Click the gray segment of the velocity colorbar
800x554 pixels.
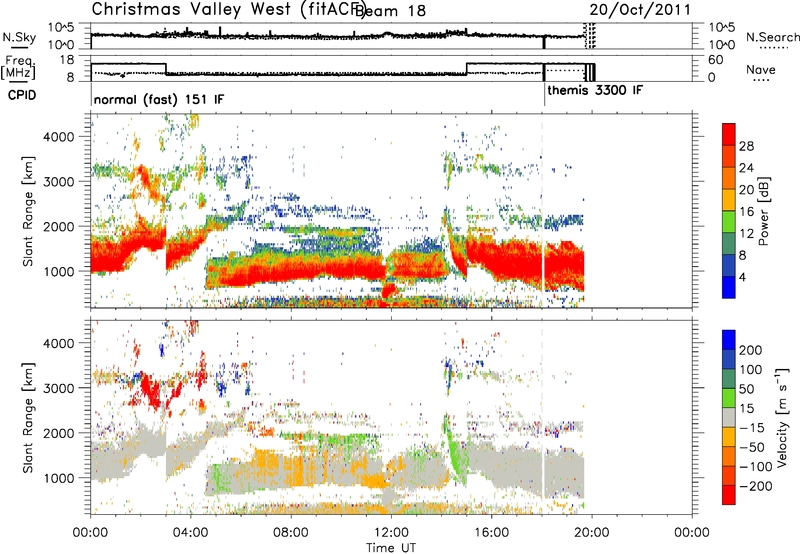coord(729,417)
